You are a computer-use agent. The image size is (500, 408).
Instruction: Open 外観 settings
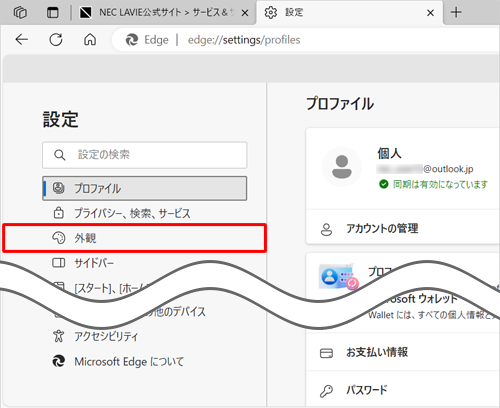click(x=135, y=238)
